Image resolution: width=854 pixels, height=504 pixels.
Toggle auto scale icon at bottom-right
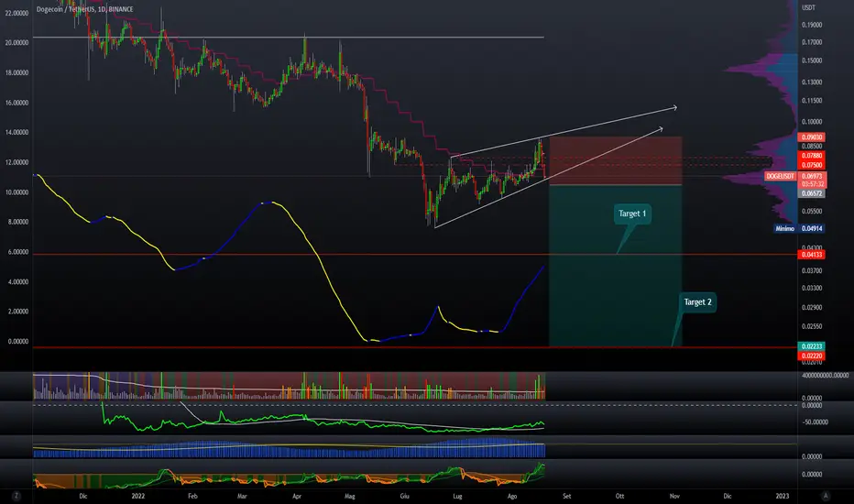coord(826,496)
